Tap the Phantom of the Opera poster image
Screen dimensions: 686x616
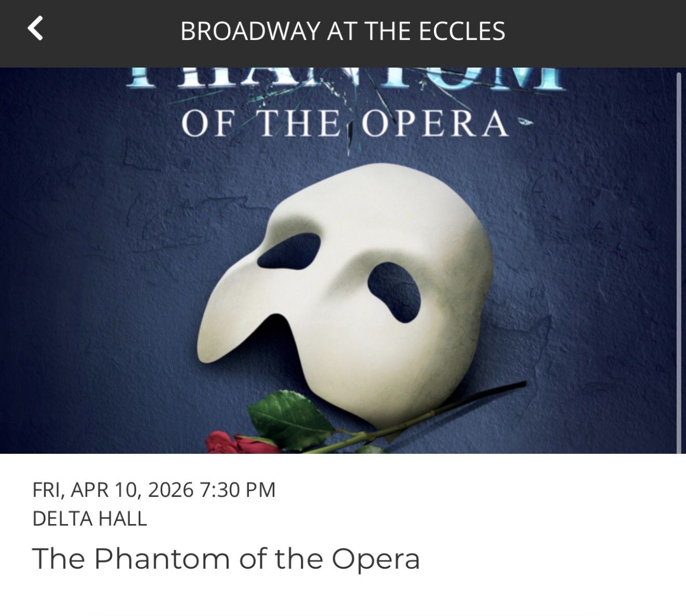(x=343, y=260)
